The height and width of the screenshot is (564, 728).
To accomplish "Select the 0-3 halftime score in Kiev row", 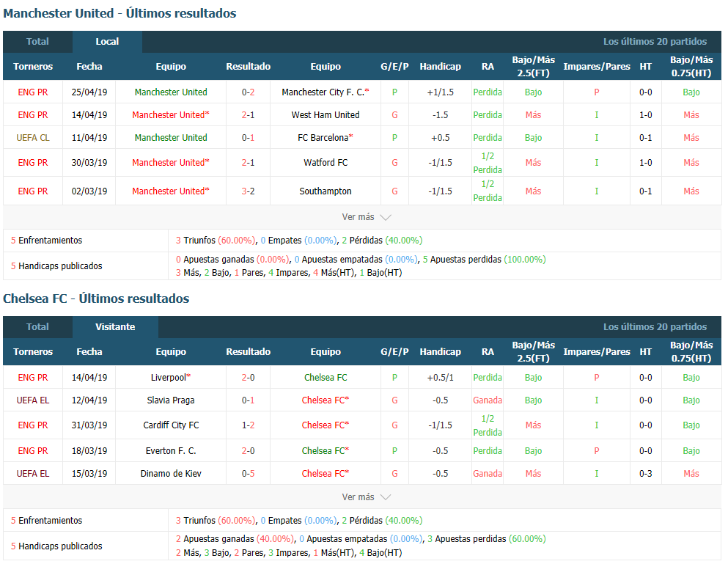I will [645, 473].
